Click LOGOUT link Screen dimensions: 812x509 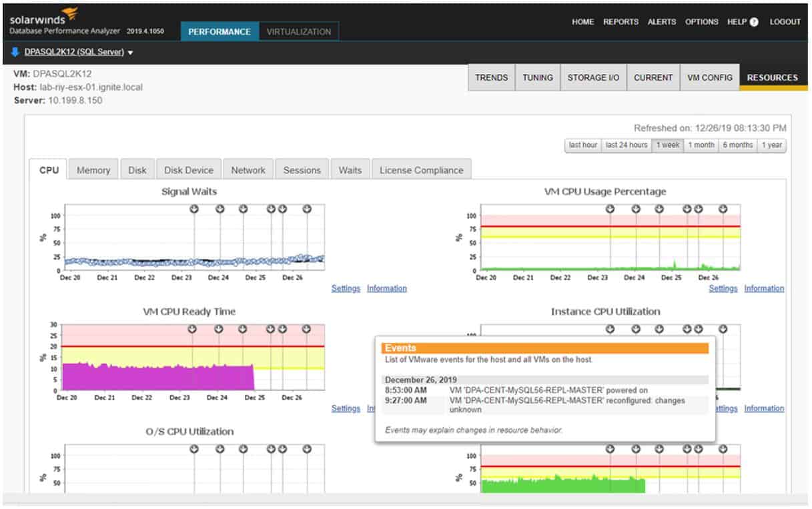tap(785, 22)
